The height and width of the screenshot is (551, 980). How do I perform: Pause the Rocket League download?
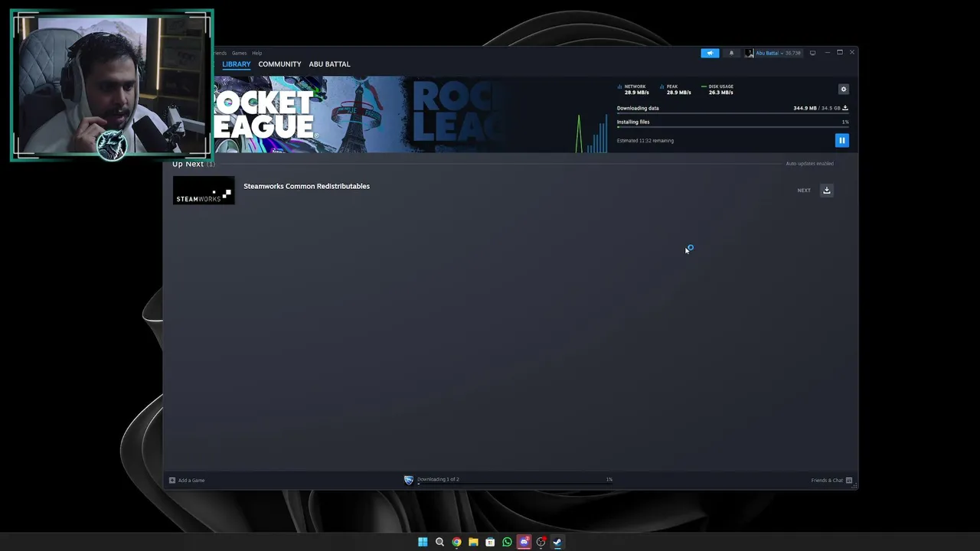click(841, 140)
